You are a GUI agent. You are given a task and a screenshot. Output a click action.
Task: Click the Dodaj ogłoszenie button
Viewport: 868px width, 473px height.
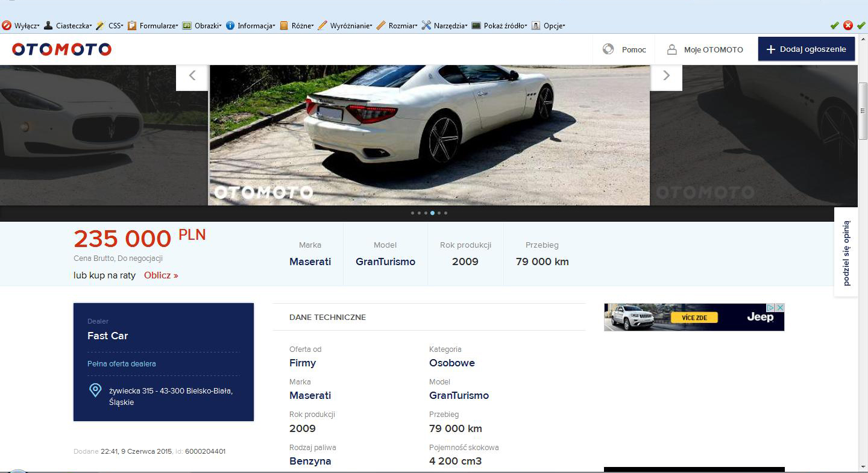coord(806,49)
